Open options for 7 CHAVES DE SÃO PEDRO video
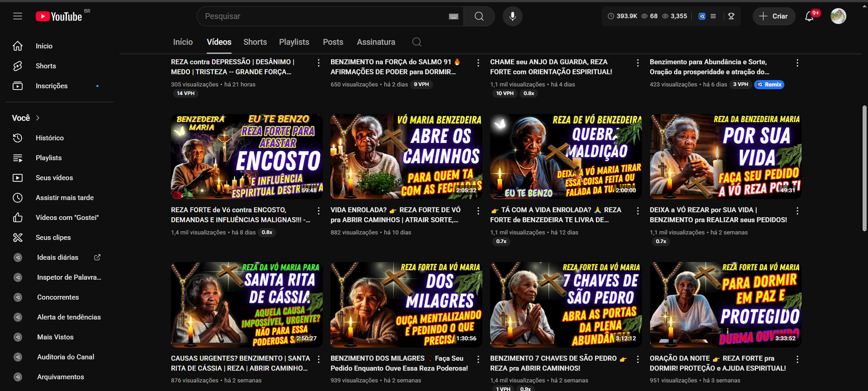This screenshot has height=391, width=868. tap(637, 360)
